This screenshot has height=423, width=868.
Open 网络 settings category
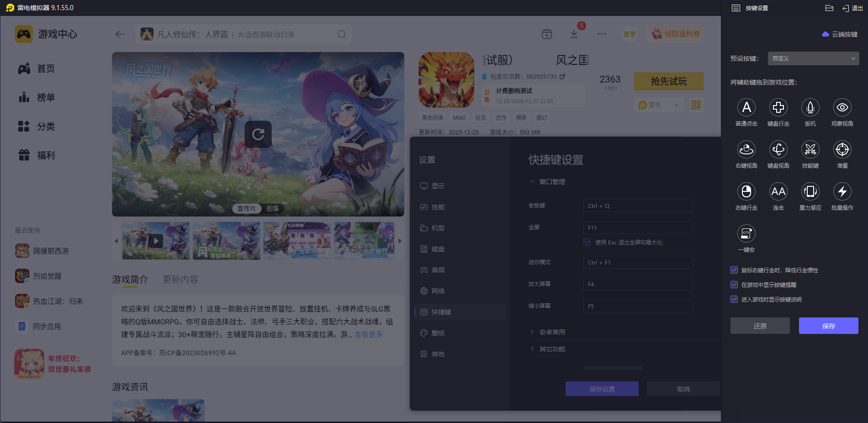coord(460,291)
